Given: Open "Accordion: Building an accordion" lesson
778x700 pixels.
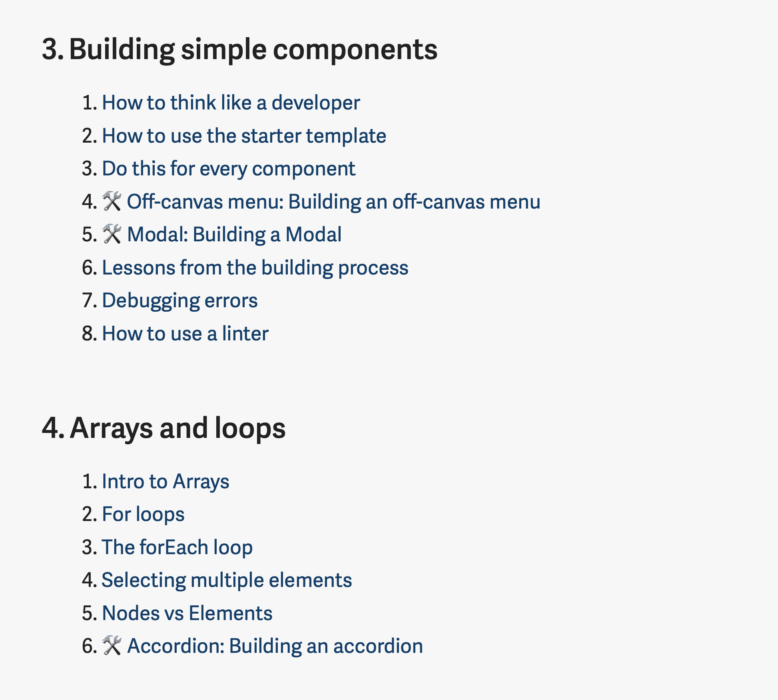Looking at the screenshot, I should (x=275, y=646).
